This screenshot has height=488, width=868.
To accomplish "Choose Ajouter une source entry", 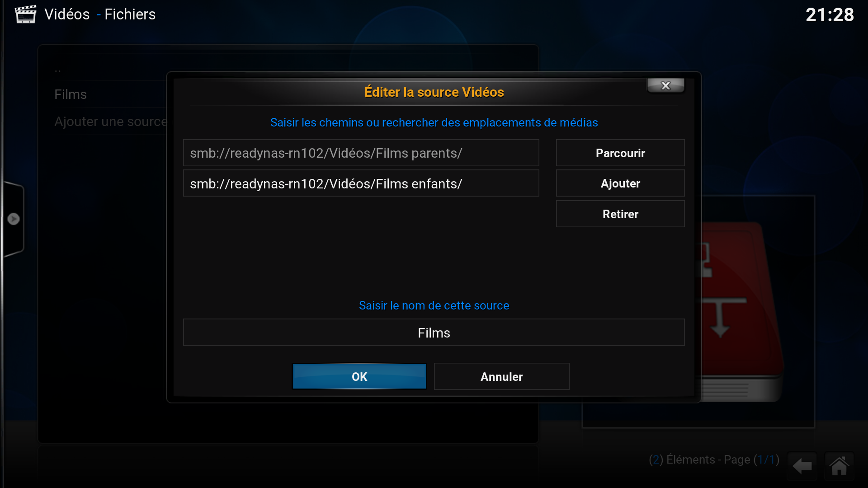I will (x=110, y=122).
